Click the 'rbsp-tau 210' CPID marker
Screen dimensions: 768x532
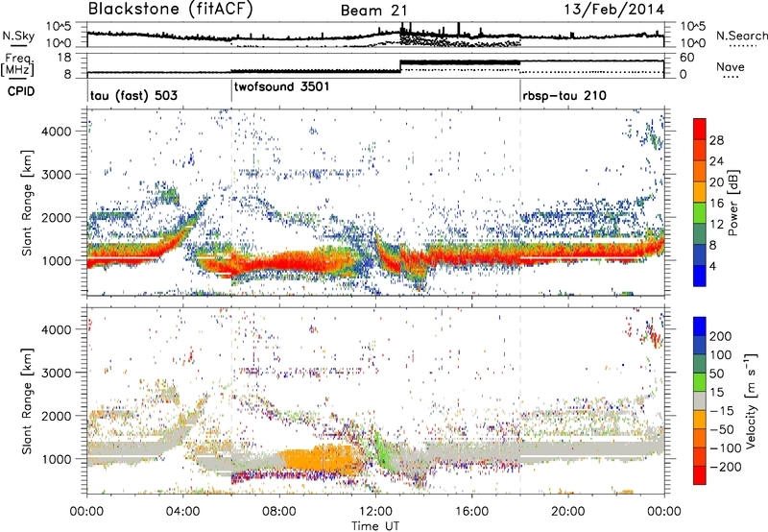click(x=564, y=95)
